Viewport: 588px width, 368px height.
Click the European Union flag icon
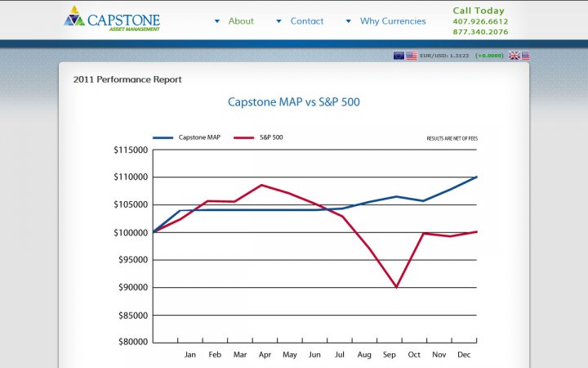(x=399, y=56)
